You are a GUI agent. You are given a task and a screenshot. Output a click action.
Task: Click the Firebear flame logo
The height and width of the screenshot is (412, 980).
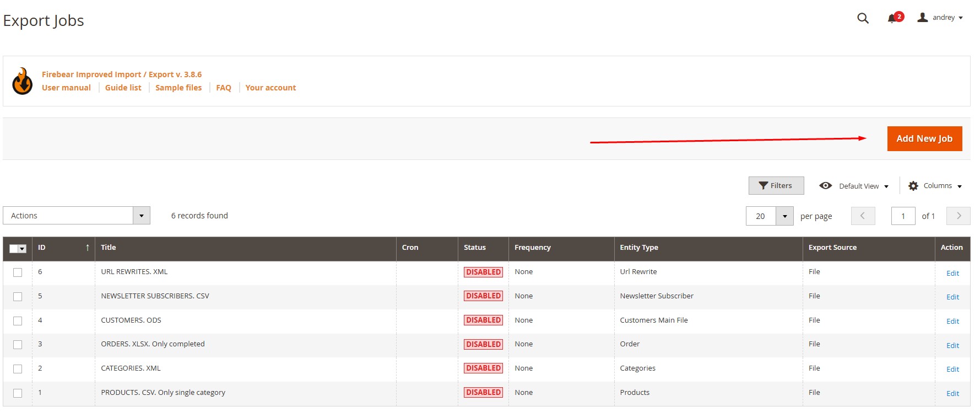click(x=23, y=82)
